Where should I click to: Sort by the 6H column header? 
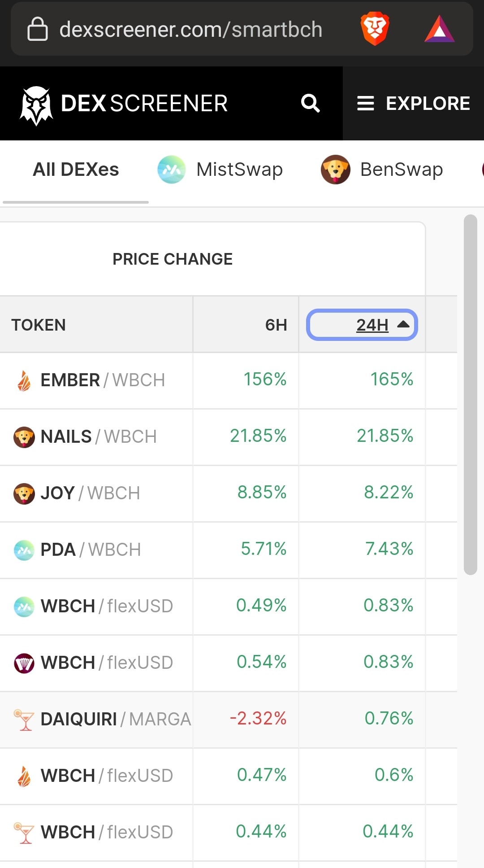pyautogui.click(x=276, y=325)
